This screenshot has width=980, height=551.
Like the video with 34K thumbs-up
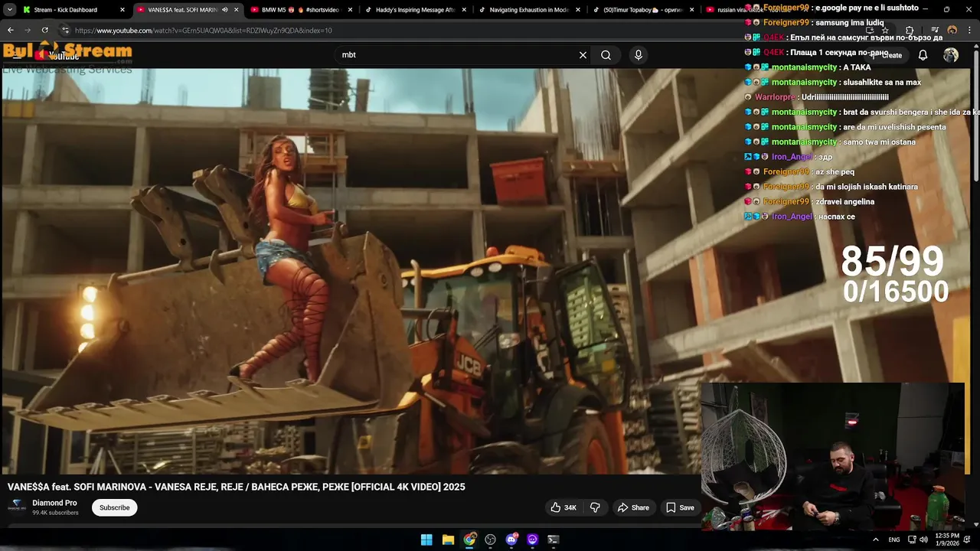point(563,507)
